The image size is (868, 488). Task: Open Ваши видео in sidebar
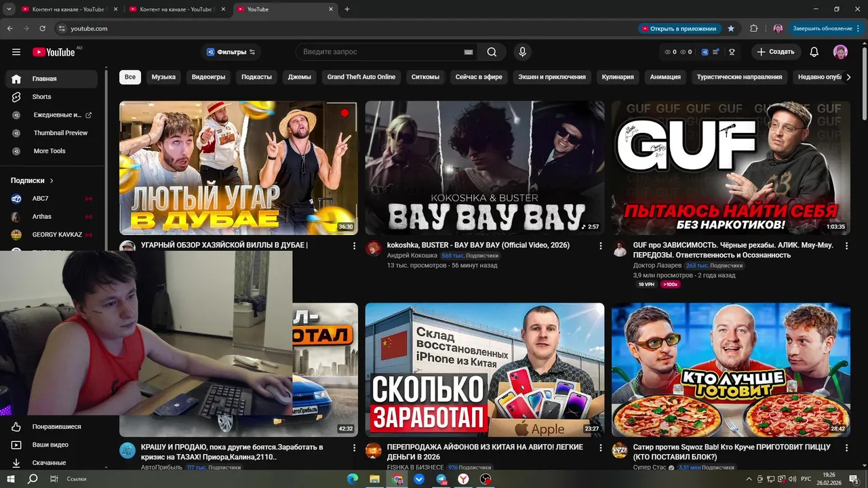click(x=52, y=445)
